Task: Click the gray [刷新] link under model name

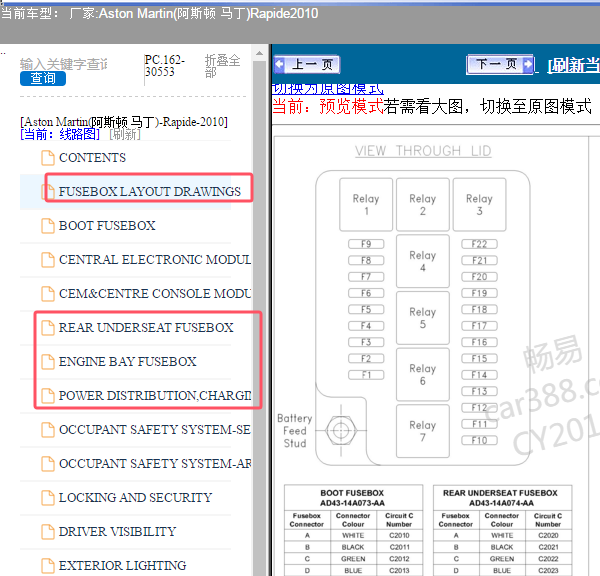Action: [125, 134]
